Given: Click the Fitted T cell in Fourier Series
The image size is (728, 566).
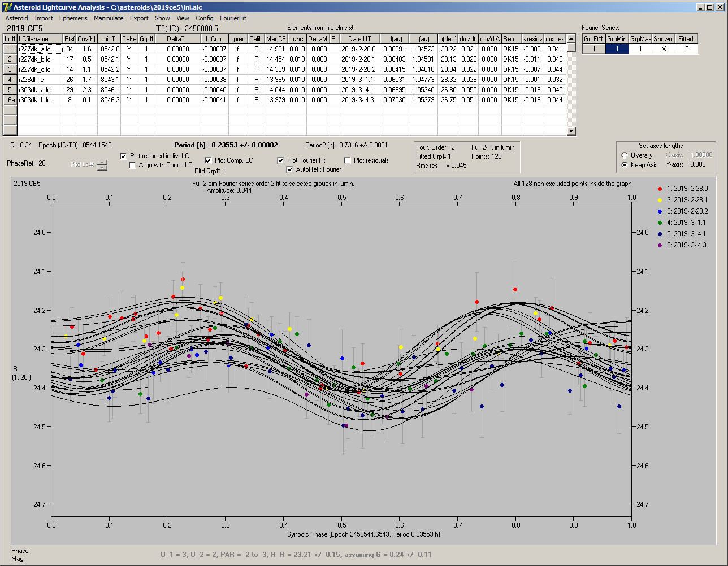Looking at the screenshot, I should [686, 49].
